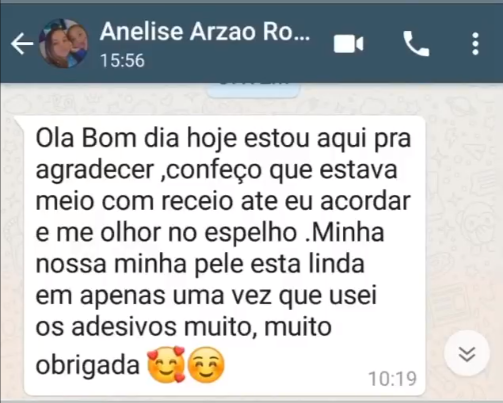Tap the blushing smiling face emoji

(x=206, y=364)
